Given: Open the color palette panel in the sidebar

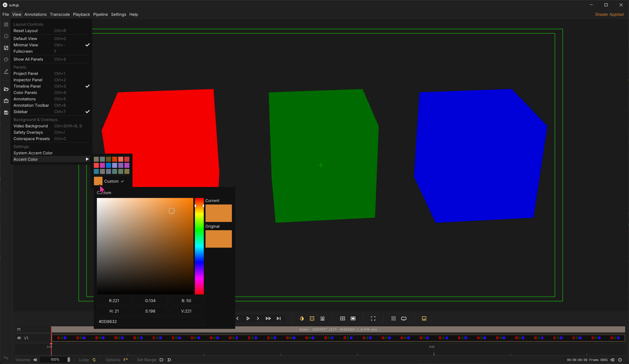Looking at the screenshot, I should (x=6, y=60).
